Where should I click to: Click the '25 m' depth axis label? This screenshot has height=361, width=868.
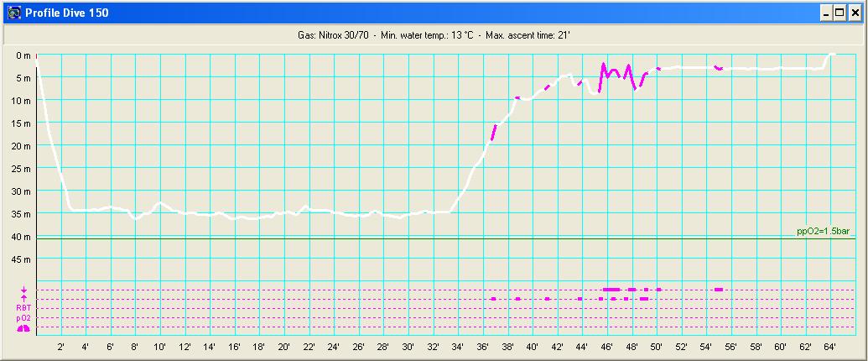(23, 169)
